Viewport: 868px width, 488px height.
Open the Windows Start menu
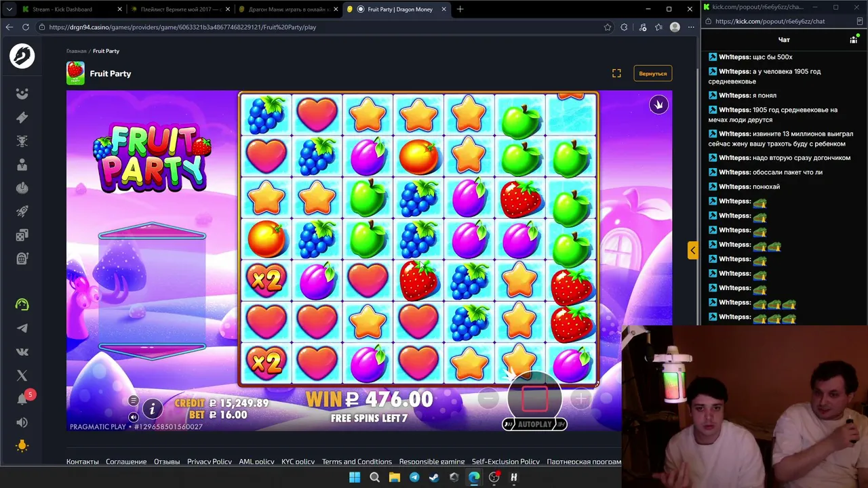pyautogui.click(x=355, y=477)
